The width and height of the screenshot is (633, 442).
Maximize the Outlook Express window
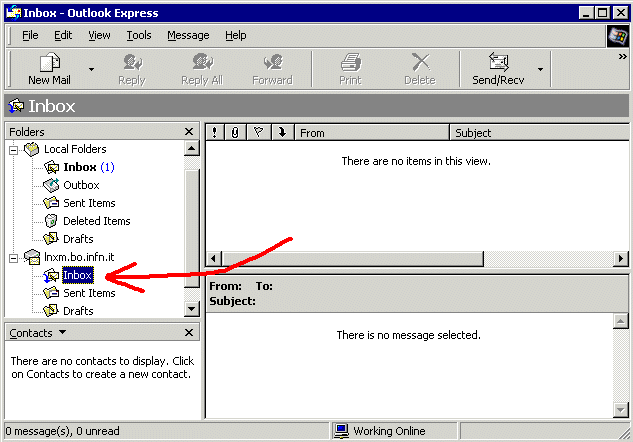tap(602, 13)
